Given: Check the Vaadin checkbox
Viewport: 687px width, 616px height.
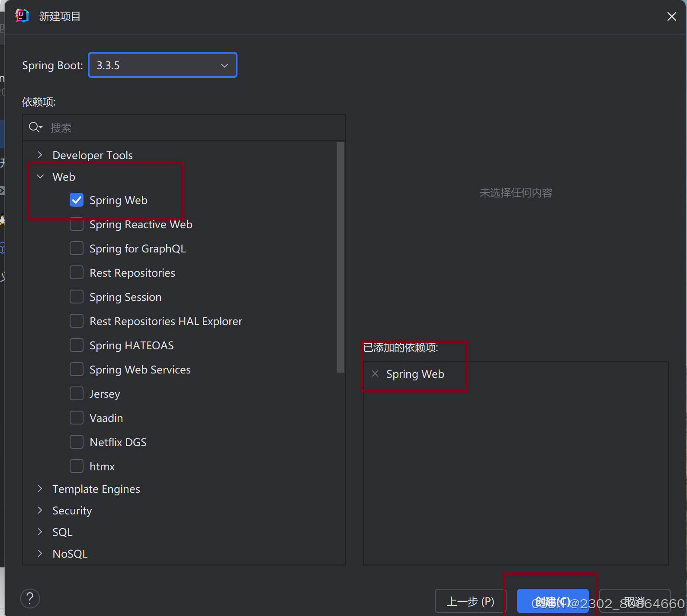Looking at the screenshot, I should coord(77,418).
